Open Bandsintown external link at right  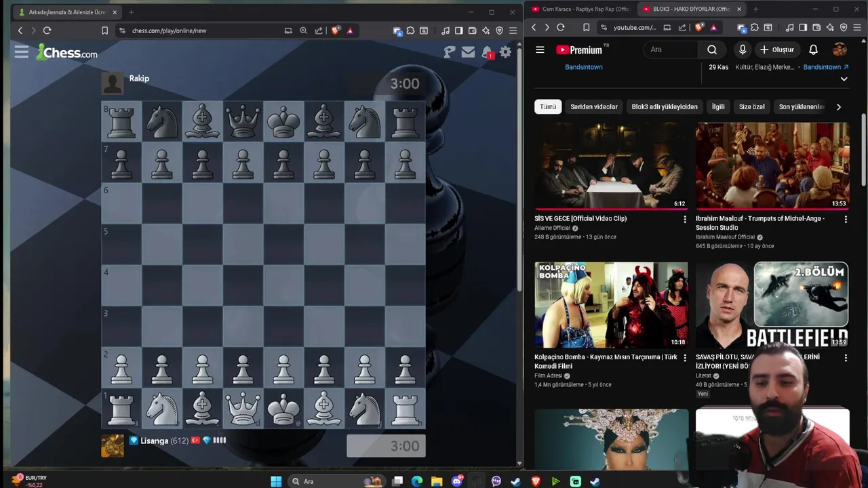pyautogui.click(x=826, y=67)
